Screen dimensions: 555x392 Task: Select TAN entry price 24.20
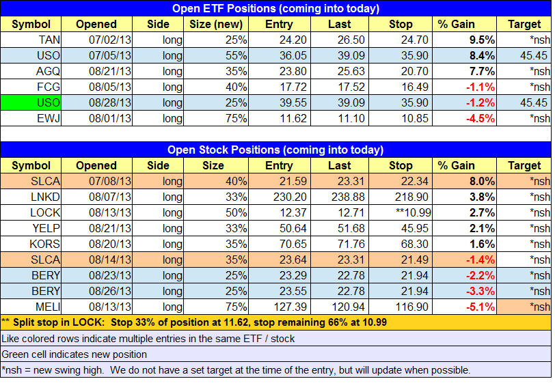tap(280, 40)
